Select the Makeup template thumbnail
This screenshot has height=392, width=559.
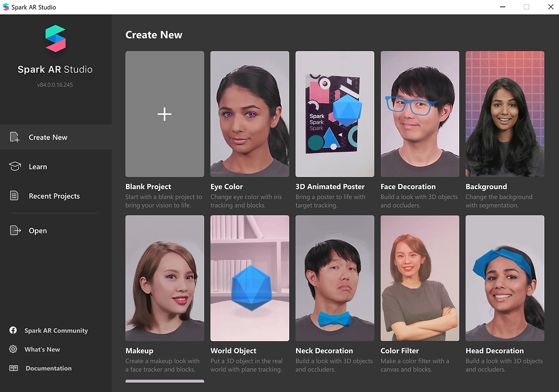point(165,278)
